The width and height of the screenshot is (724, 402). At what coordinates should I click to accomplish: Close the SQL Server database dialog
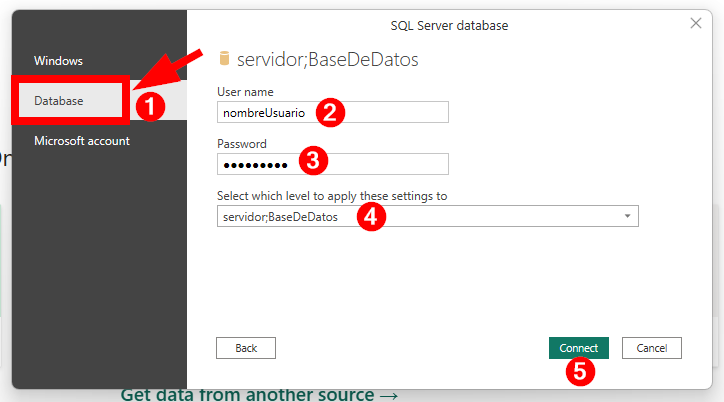(696, 23)
